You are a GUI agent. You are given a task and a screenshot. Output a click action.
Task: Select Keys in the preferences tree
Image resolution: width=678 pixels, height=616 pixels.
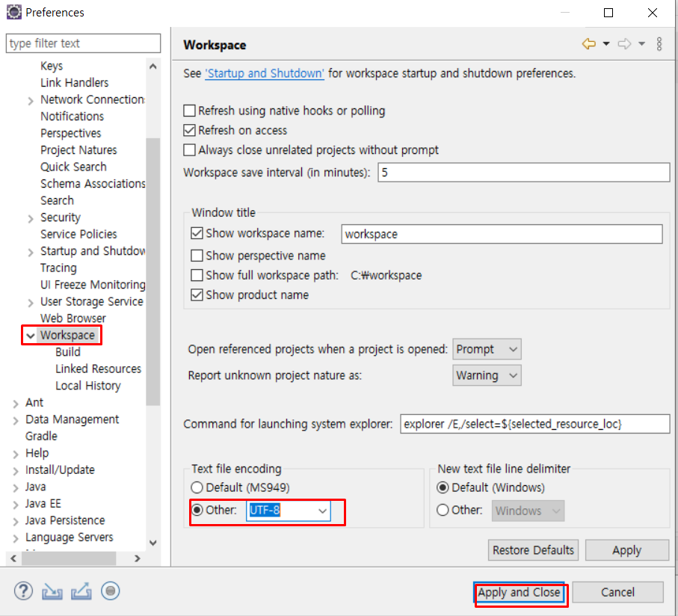(52, 66)
